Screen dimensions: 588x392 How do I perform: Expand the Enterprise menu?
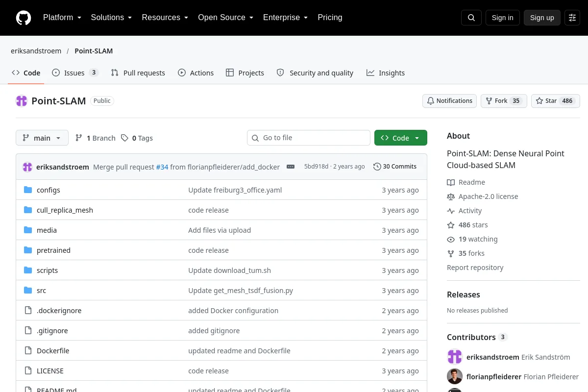coord(286,18)
